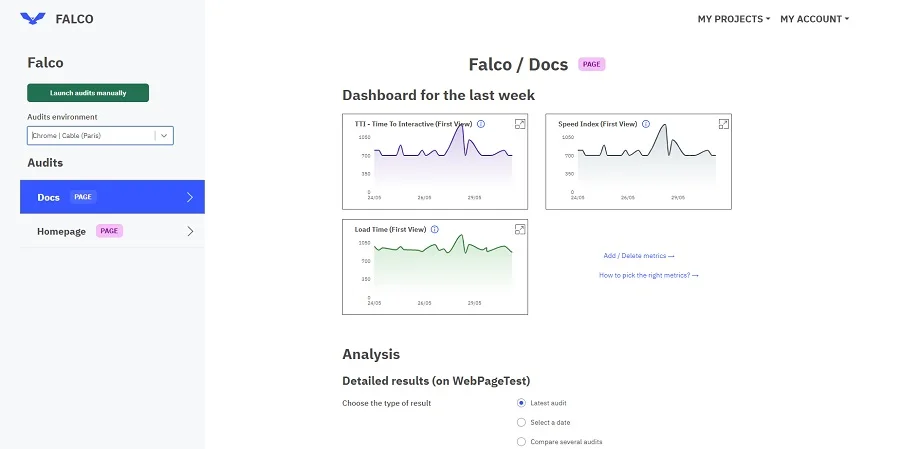This screenshot has height=449, width=900.
Task: Select Compare several audits radio option
Action: tap(521, 441)
